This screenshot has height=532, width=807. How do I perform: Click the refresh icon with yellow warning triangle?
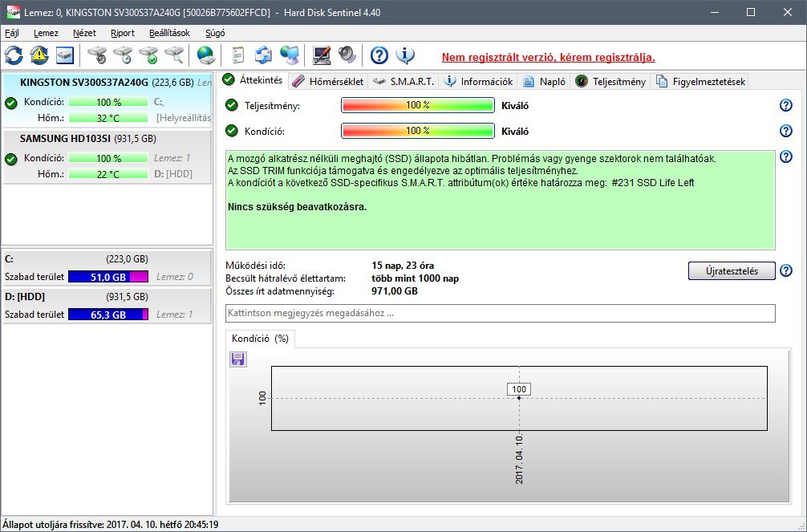39,55
